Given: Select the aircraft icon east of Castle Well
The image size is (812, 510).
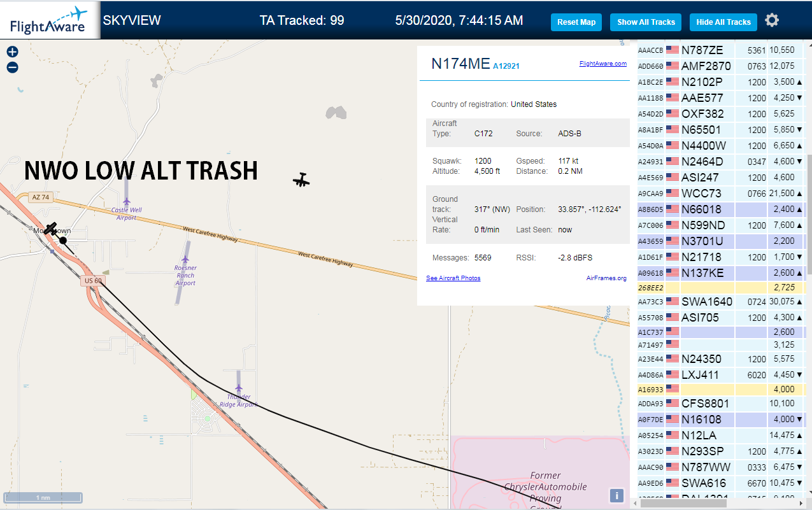Looking at the screenshot, I should [x=301, y=180].
